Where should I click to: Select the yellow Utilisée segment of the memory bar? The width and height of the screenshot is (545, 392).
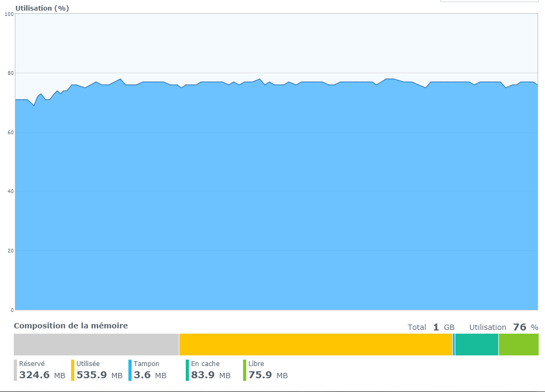tap(315, 344)
